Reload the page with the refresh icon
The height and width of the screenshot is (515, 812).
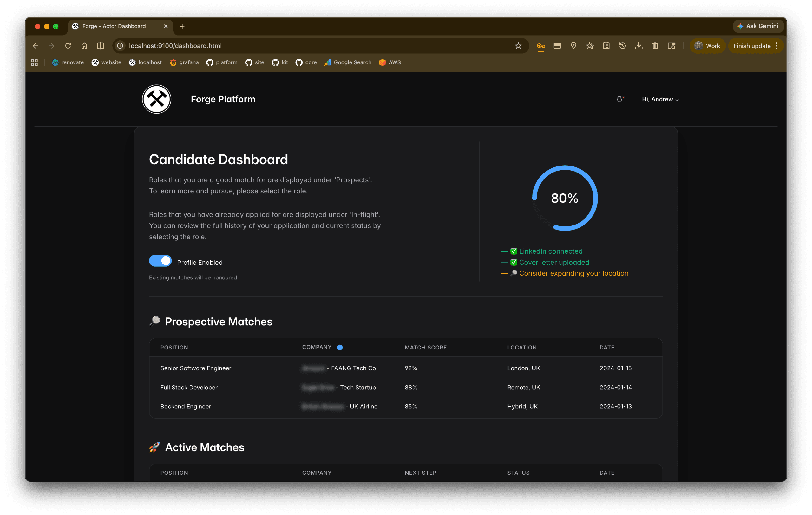pyautogui.click(x=68, y=46)
